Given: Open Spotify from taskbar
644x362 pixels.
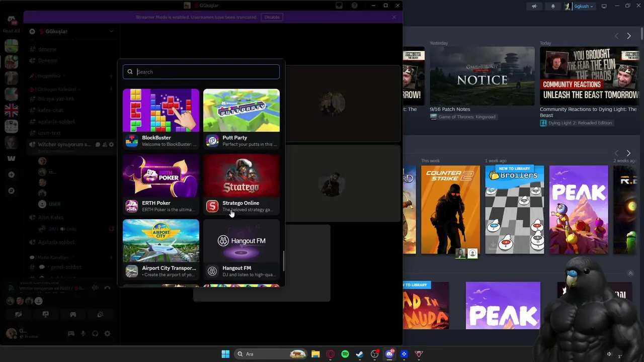Looking at the screenshot, I should coord(345,354).
